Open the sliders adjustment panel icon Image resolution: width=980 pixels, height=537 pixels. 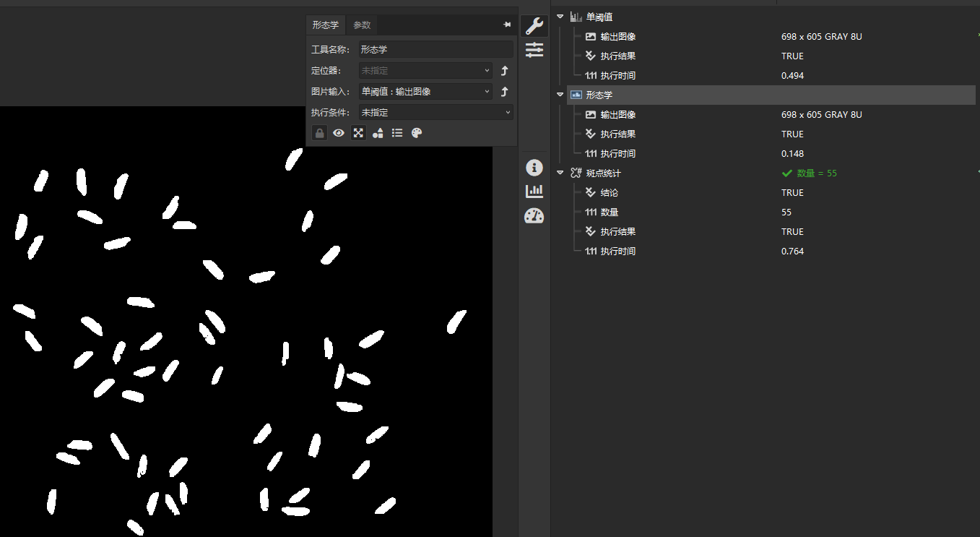pyautogui.click(x=534, y=50)
